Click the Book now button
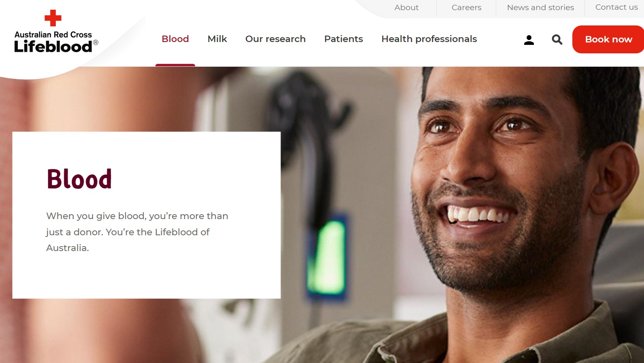644x363 pixels. pyautogui.click(x=608, y=39)
